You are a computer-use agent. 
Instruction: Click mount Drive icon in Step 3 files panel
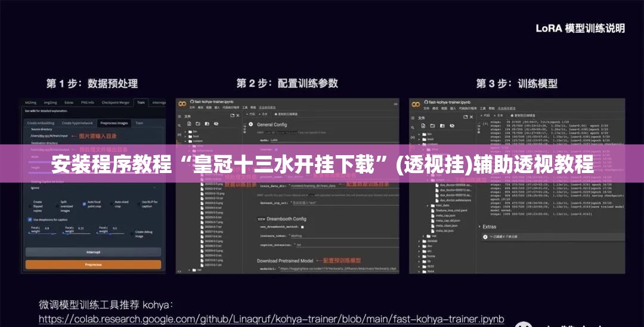pyautogui.click(x=442, y=126)
